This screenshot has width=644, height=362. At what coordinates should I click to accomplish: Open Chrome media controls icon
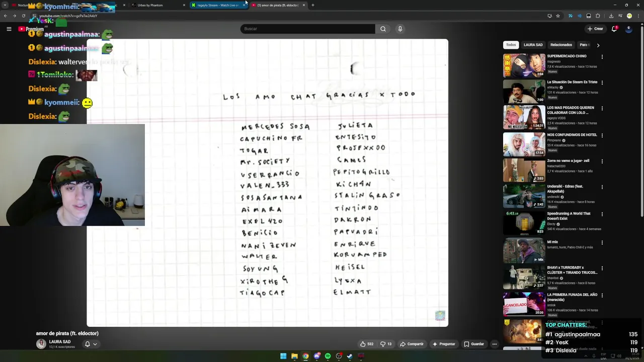coord(620,16)
